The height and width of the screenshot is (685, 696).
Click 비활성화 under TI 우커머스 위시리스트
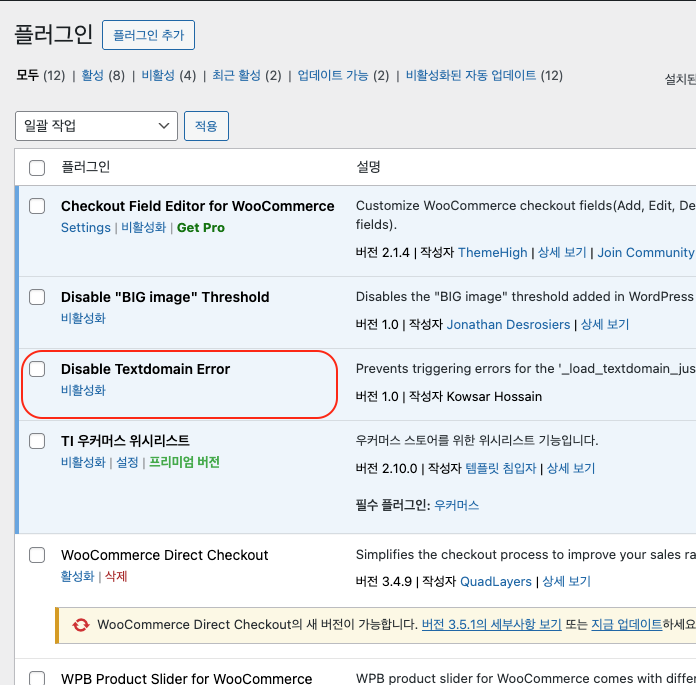tap(83, 462)
